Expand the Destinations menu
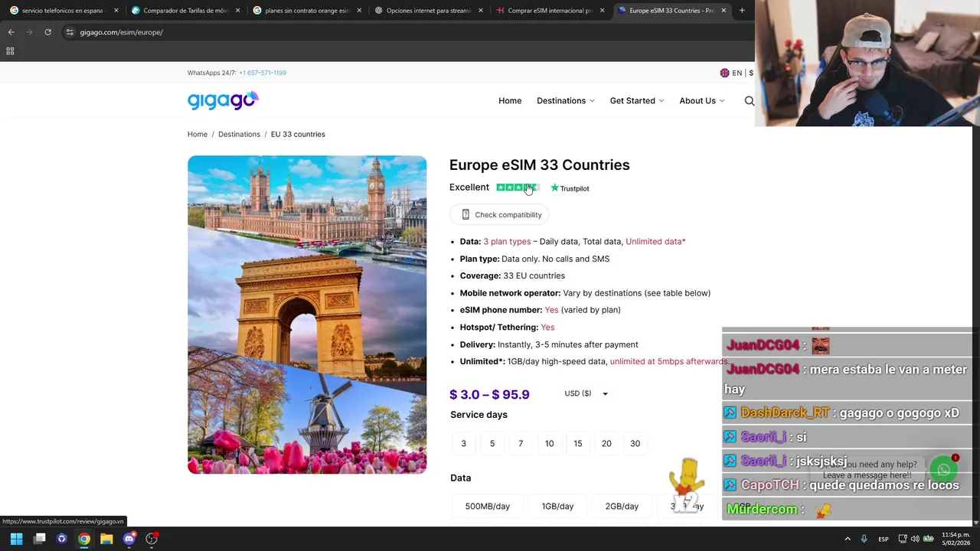 (x=565, y=101)
